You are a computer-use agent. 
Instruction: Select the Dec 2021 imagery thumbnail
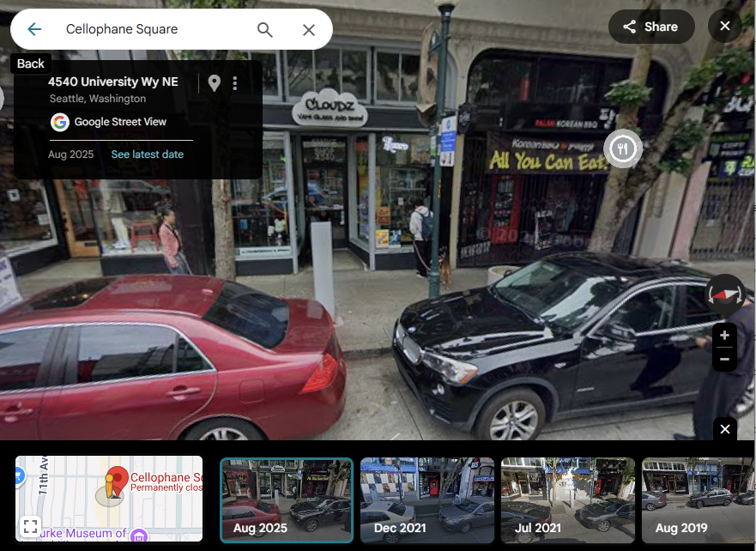pos(426,500)
